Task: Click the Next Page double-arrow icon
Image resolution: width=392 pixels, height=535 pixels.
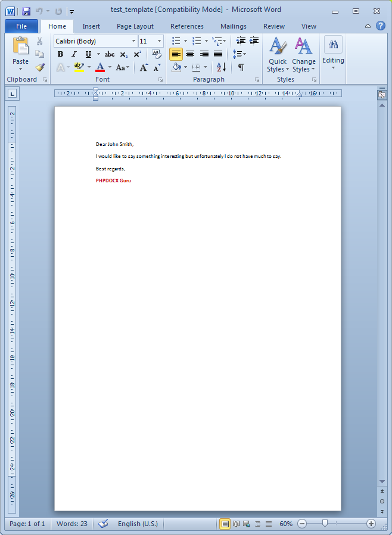Action: pos(382,511)
